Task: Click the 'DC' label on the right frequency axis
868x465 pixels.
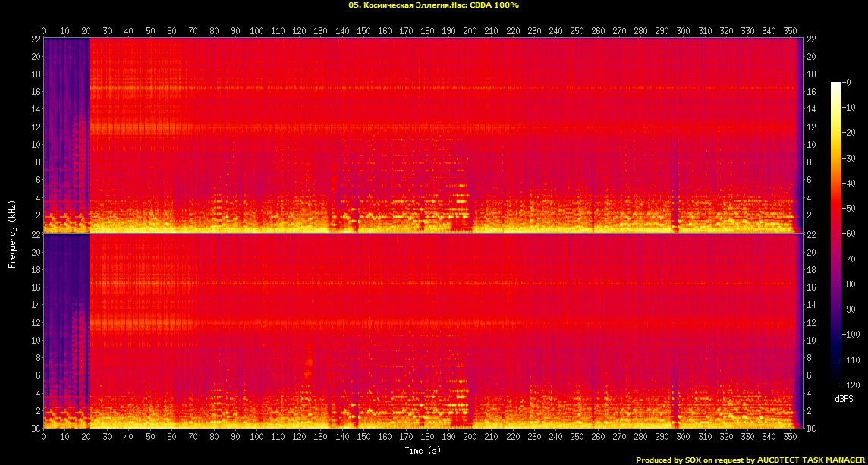Action: point(811,429)
